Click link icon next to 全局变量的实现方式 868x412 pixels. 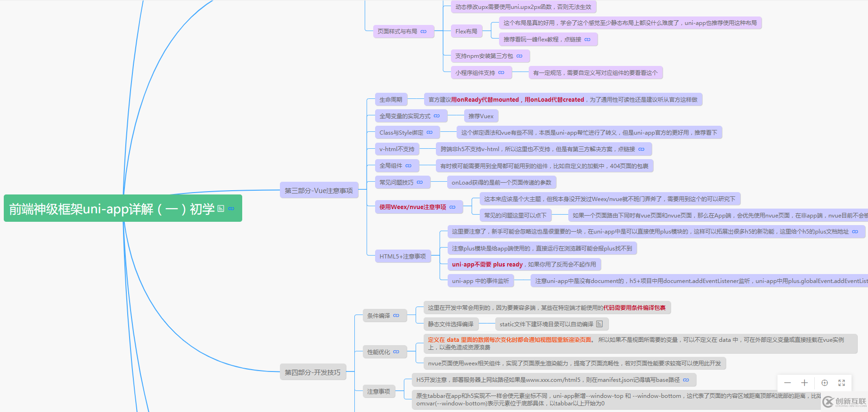click(x=437, y=116)
